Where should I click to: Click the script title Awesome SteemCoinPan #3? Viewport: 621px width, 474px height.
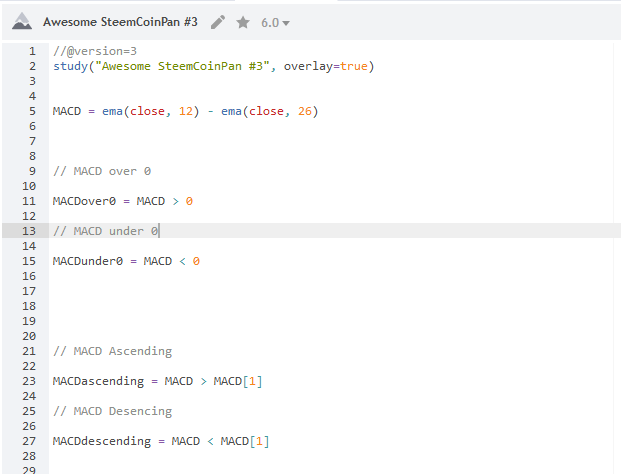coord(120,22)
